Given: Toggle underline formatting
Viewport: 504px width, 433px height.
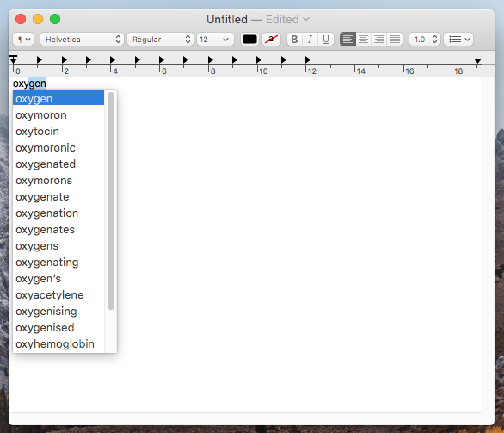Looking at the screenshot, I should tap(326, 40).
